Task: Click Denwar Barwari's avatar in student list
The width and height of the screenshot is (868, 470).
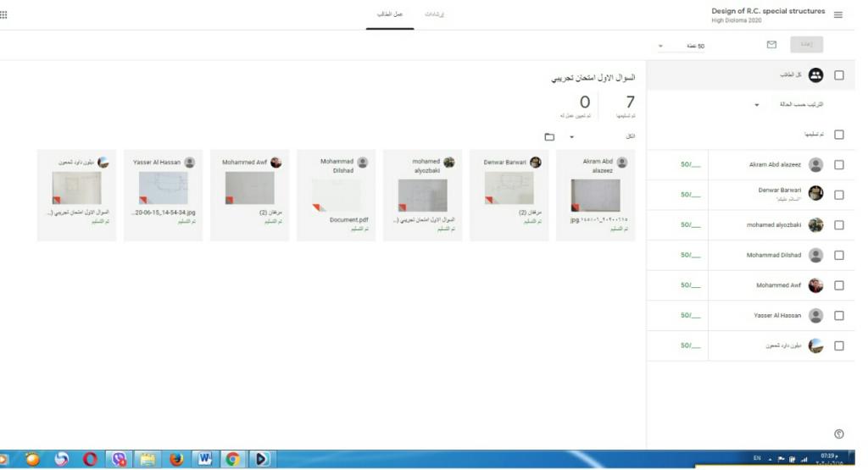Action: pyautogui.click(x=815, y=194)
